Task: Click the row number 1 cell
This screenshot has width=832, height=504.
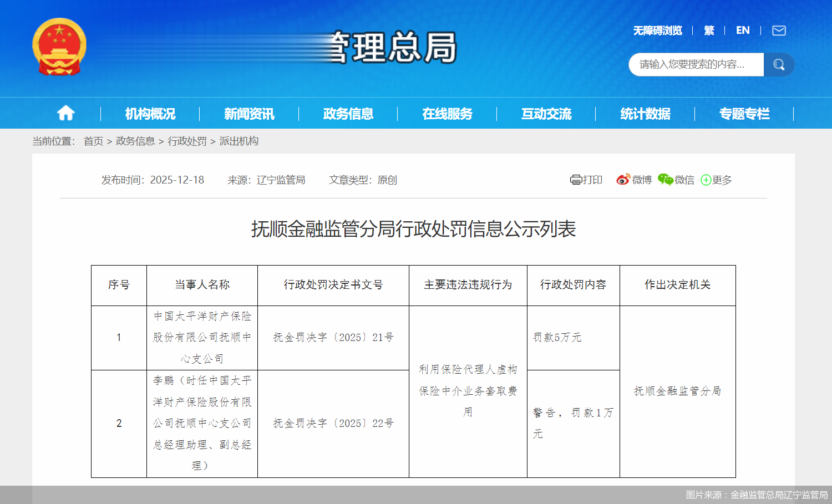Action: [x=119, y=338]
